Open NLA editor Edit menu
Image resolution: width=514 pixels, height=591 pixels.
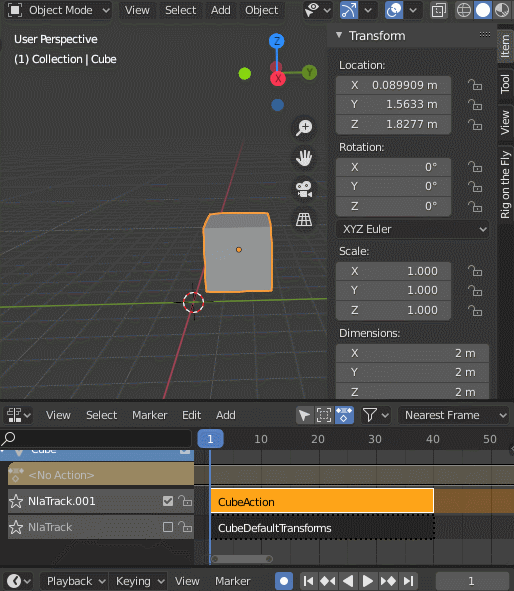191,415
